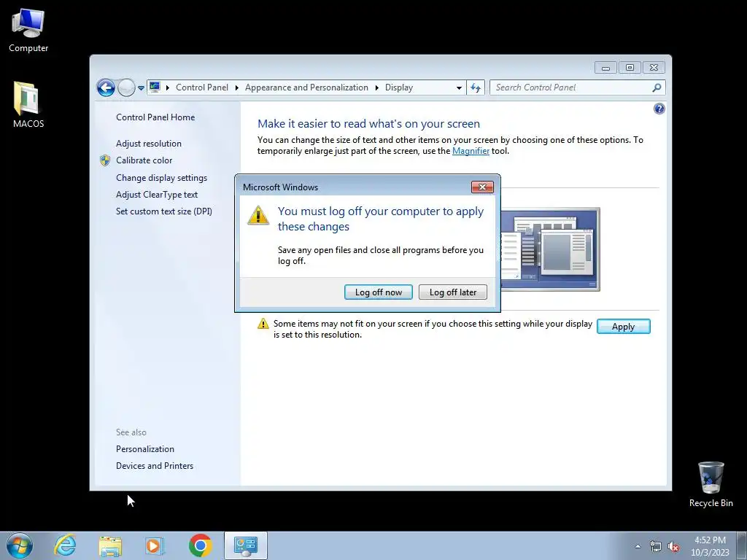Select the Recycle Bin icon
Image resolution: width=747 pixels, height=560 pixels.
(711, 484)
